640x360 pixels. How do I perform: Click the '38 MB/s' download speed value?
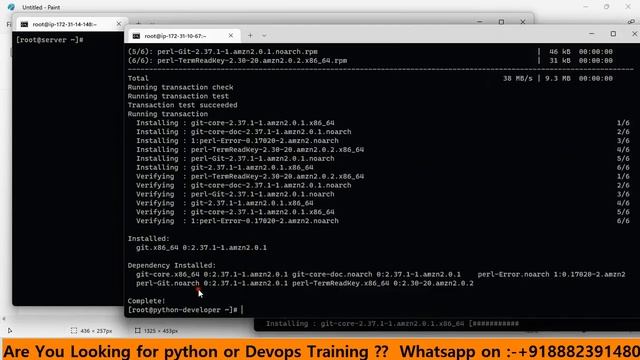point(518,78)
